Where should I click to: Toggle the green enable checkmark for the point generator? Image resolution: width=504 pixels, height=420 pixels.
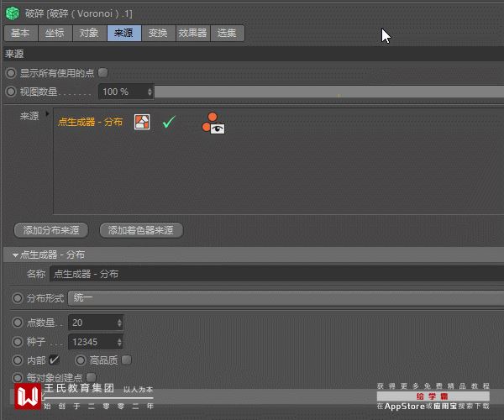point(169,122)
